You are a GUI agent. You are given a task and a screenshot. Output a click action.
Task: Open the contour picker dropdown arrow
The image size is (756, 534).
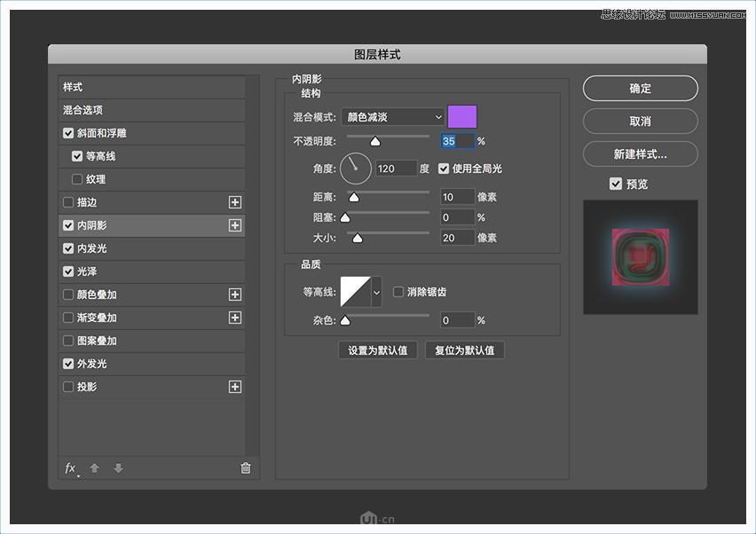click(374, 291)
